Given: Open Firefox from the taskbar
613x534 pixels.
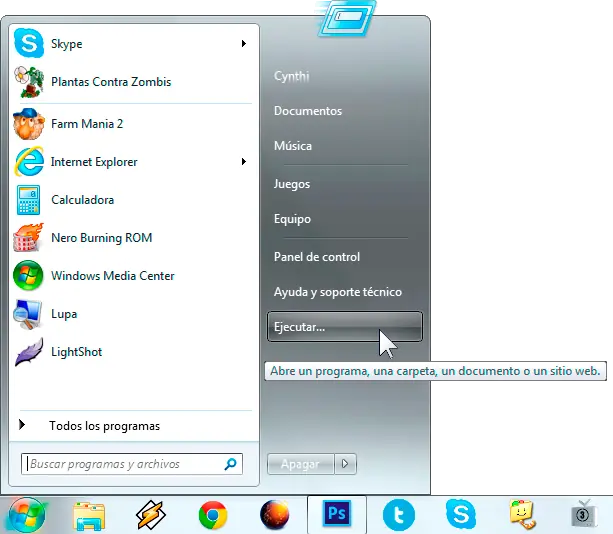Looking at the screenshot, I should pos(275,514).
